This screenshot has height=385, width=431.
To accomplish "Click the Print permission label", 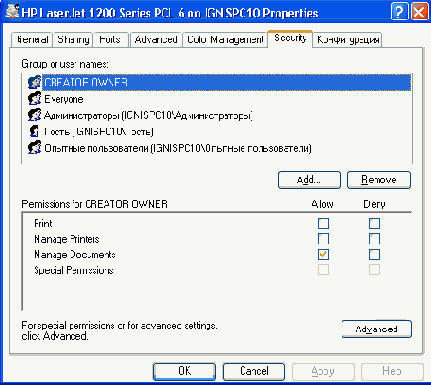I will click(x=43, y=223).
